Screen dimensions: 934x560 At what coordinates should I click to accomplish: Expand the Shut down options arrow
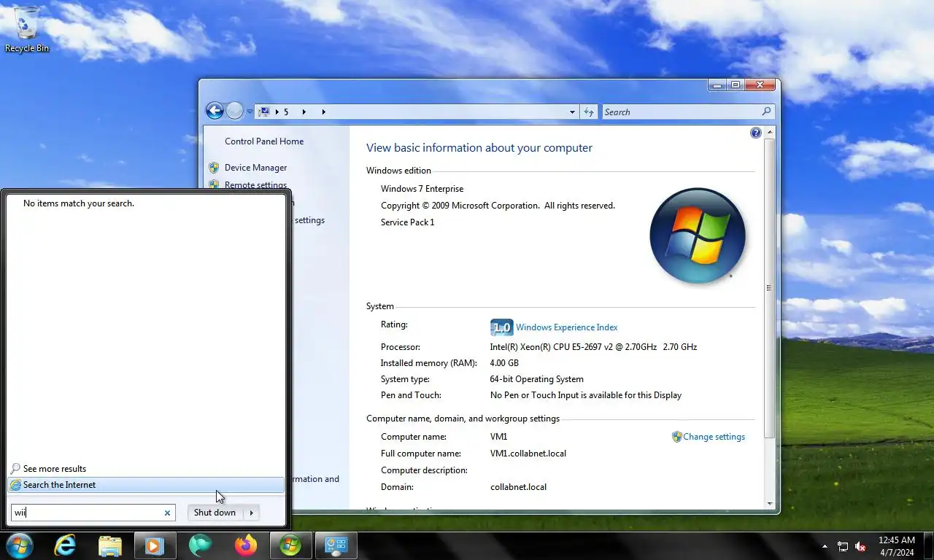click(252, 513)
